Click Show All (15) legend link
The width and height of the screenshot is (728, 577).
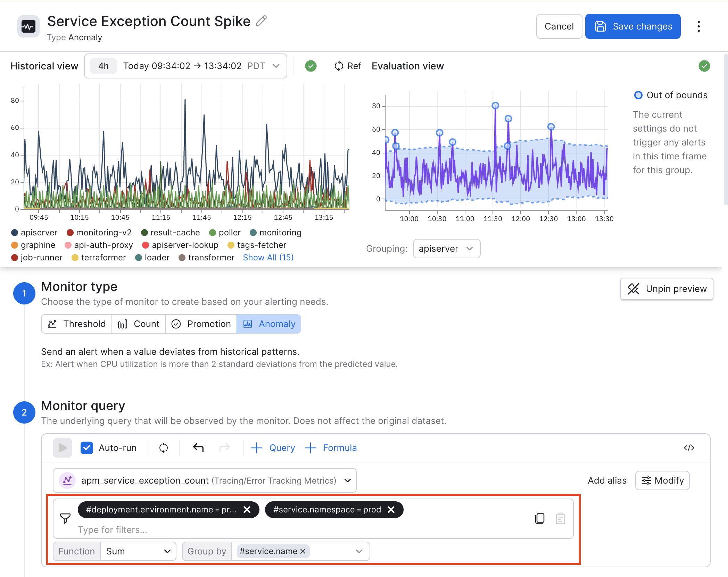[x=268, y=258]
